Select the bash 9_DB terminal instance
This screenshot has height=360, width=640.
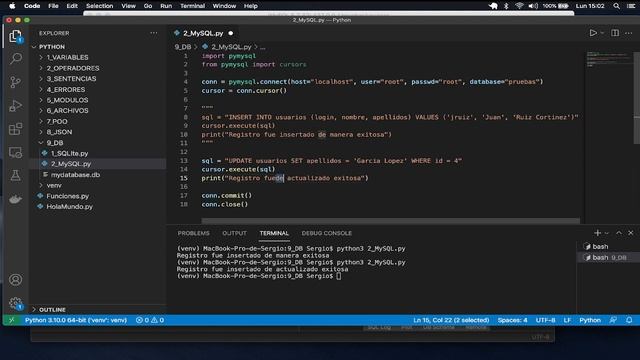coord(608,258)
